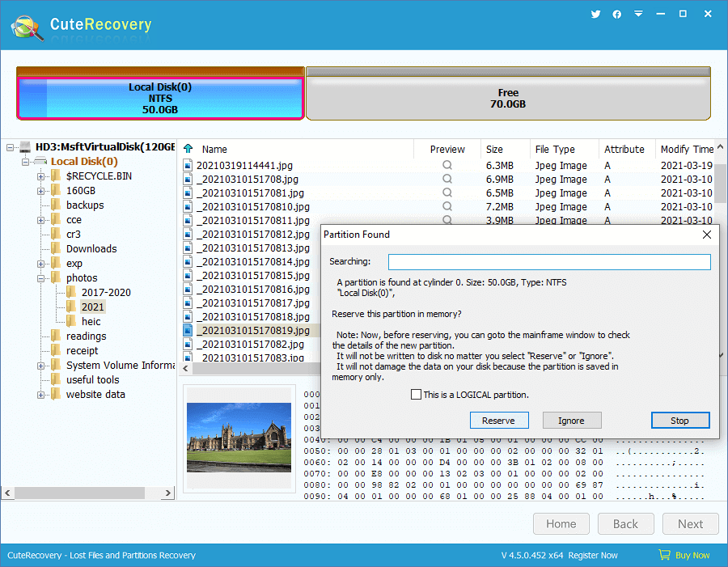Click the Searching progress bar
Image resolution: width=728 pixels, height=567 pixels.
click(x=549, y=262)
